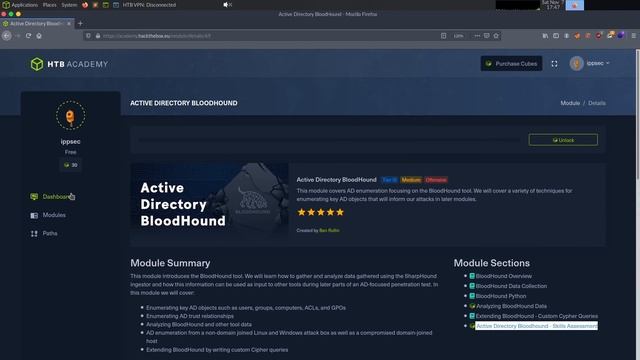The height and width of the screenshot is (360, 640).
Task: Open the Firefox library icon
Action: (545, 36)
